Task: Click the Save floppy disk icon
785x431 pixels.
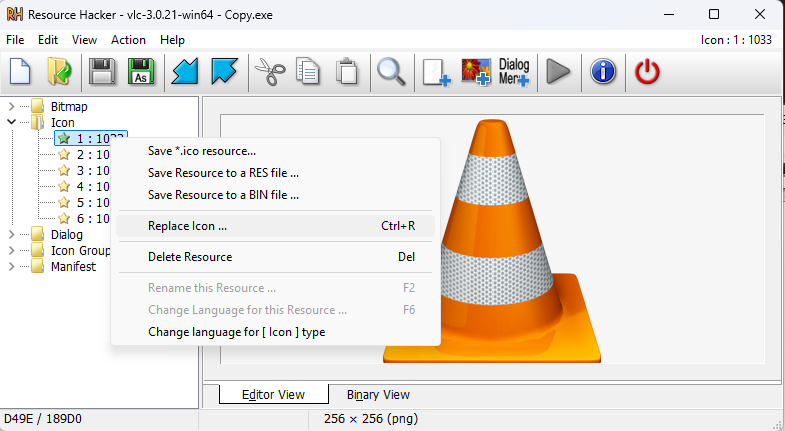Action: [102, 72]
